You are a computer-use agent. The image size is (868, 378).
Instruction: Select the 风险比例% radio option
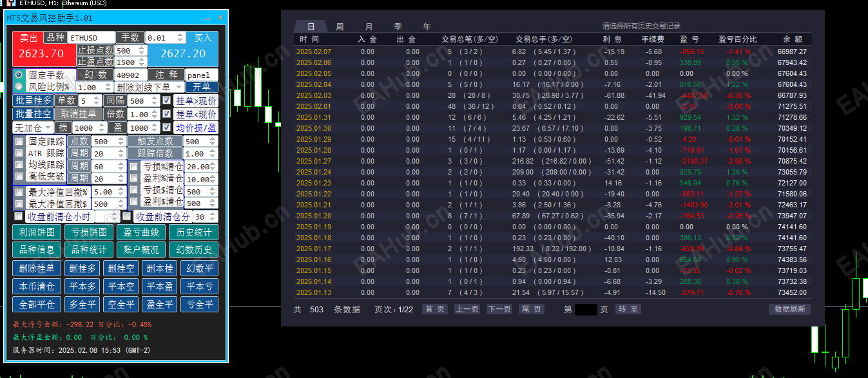19,87
